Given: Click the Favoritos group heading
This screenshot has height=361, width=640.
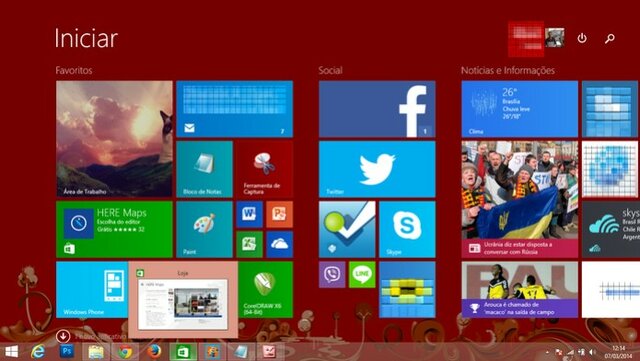Looking at the screenshot, I should 74,70.
